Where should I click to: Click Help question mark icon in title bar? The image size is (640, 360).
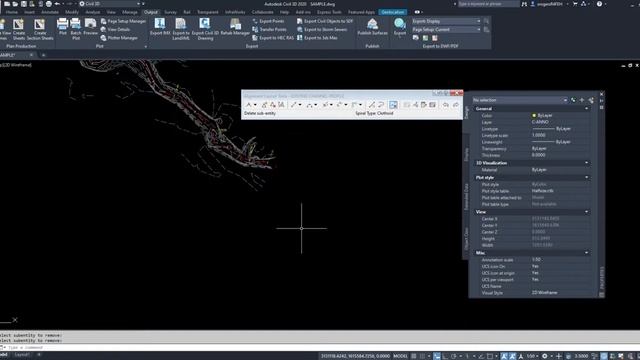599,4
